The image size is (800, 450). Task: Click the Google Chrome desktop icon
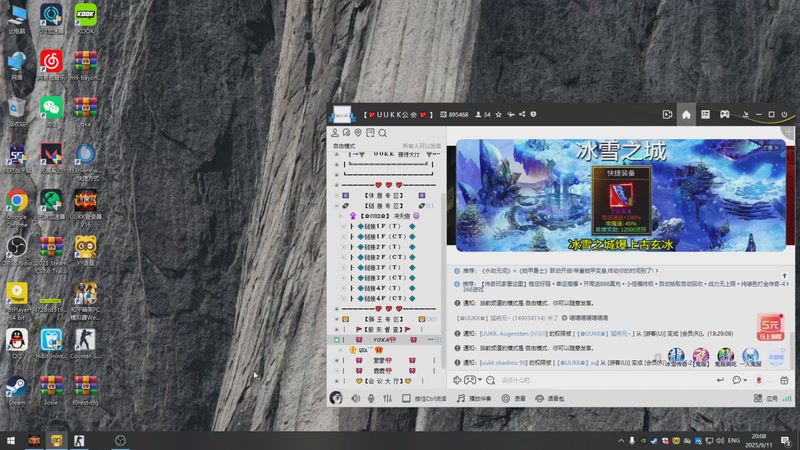click(17, 208)
